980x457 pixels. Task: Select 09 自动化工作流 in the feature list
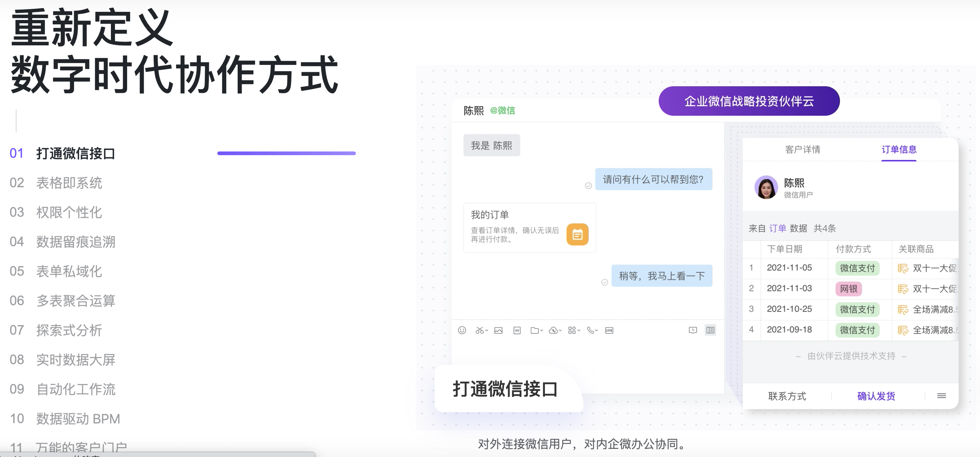[x=62, y=389]
